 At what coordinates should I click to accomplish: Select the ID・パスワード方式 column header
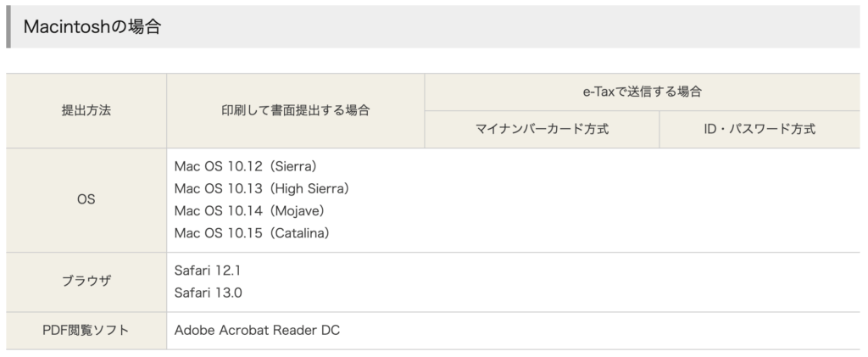[x=759, y=129]
